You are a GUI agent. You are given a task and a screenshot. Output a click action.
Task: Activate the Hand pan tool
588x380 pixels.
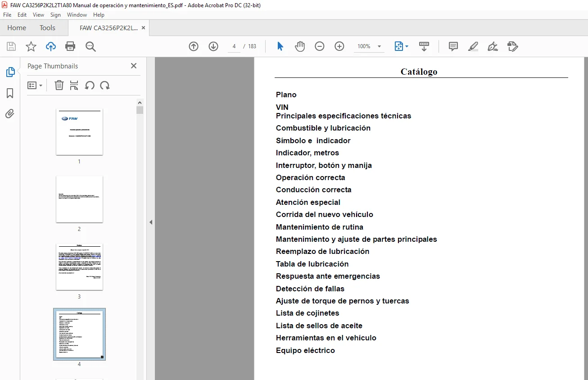pos(300,46)
